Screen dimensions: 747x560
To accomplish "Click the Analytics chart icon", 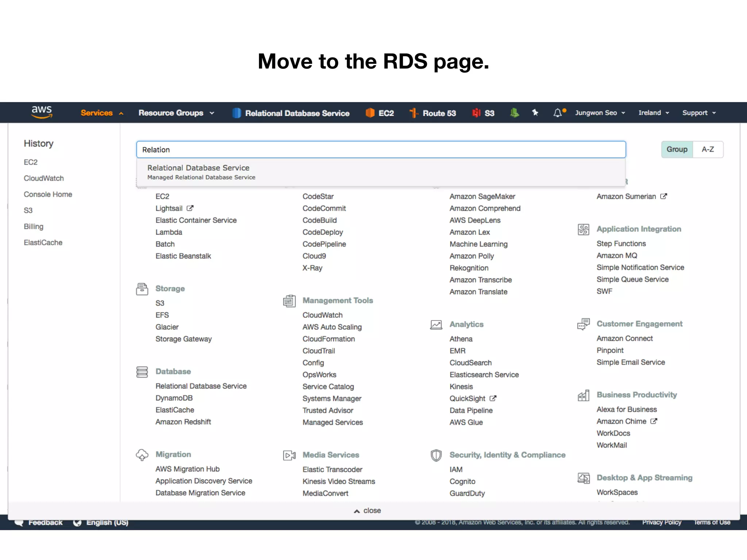I will pyautogui.click(x=436, y=324).
